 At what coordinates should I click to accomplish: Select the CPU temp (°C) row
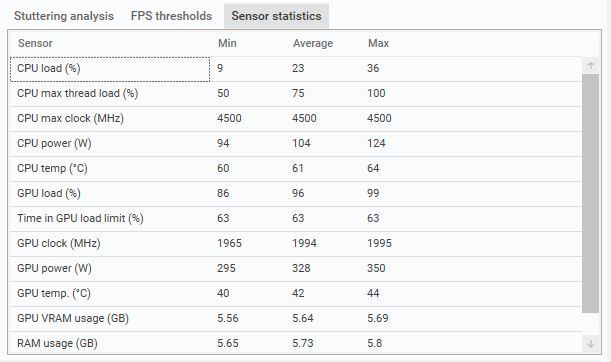pos(296,169)
